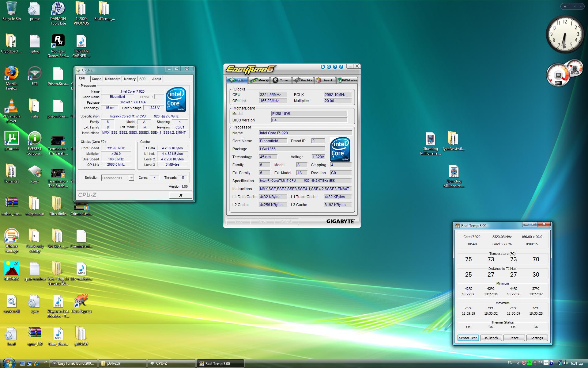
Task: Open Real Temp Settings button
Action: coord(537,338)
